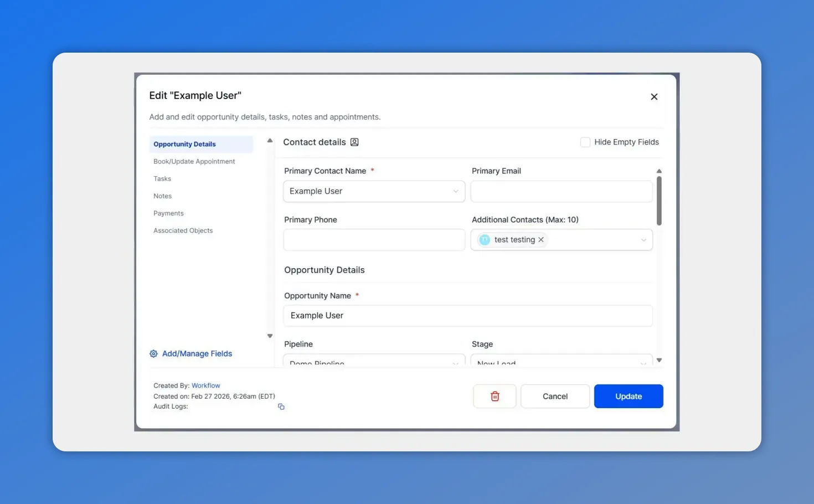The height and width of the screenshot is (504, 814).
Task: Click inside the Primary Email field
Action: 561,191
